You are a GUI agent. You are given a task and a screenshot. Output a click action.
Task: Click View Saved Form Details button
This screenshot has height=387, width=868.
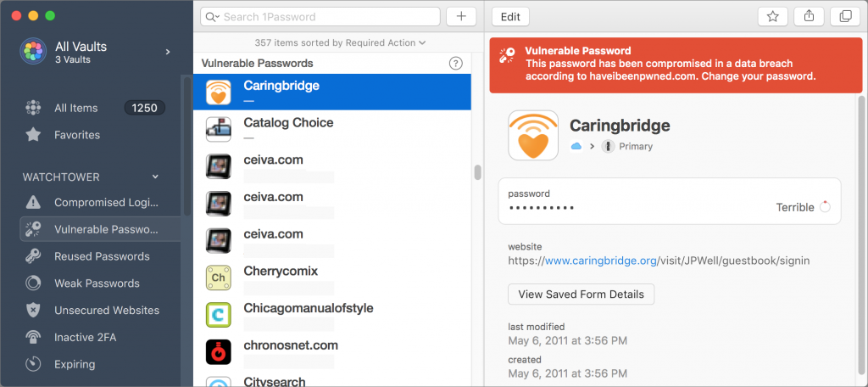coord(581,294)
